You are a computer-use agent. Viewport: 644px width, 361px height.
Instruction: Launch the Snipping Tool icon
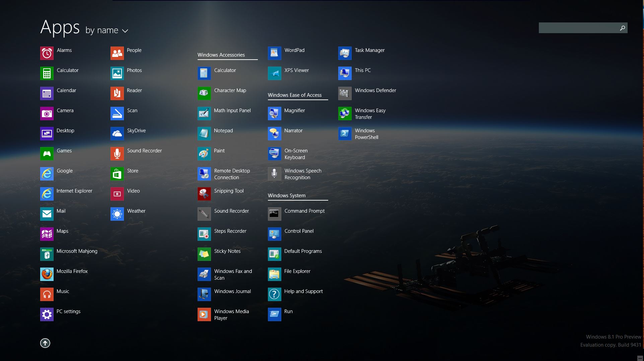pos(204,194)
